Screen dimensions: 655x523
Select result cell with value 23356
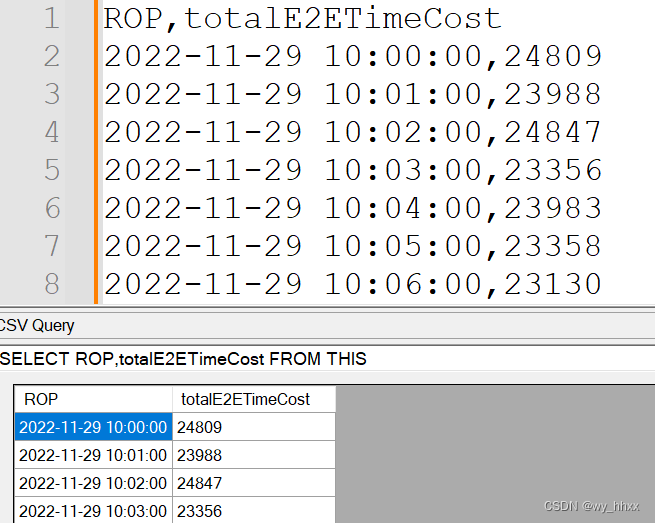pyautogui.click(x=254, y=510)
